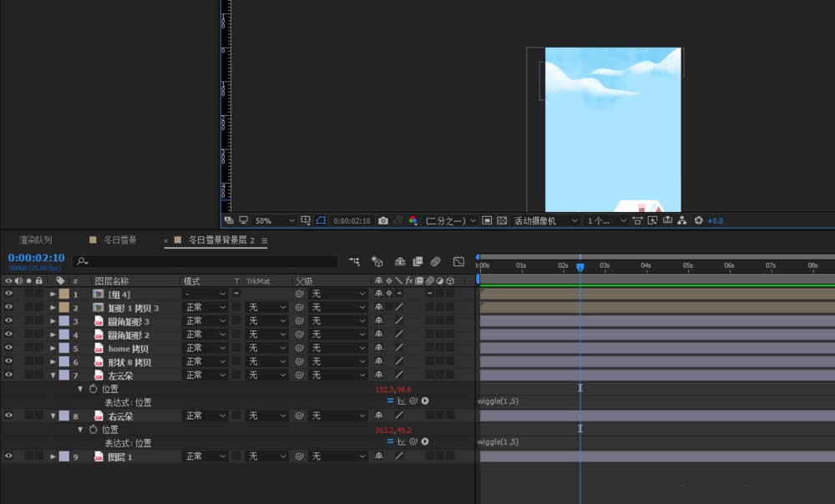Image resolution: width=835 pixels, height=504 pixels.
Task: Open TrkMat dropdown for 圆角矩形 2 layer
Action: [267, 335]
